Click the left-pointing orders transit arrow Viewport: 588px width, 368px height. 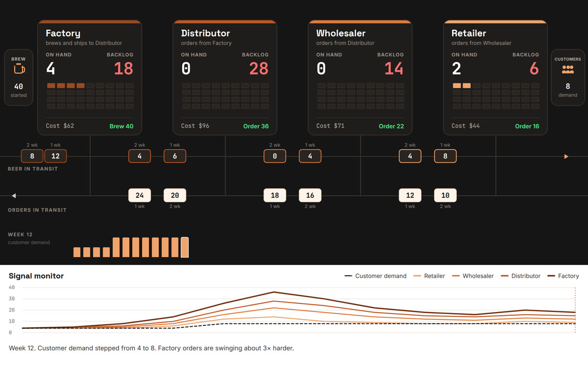click(x=14, y=196)
